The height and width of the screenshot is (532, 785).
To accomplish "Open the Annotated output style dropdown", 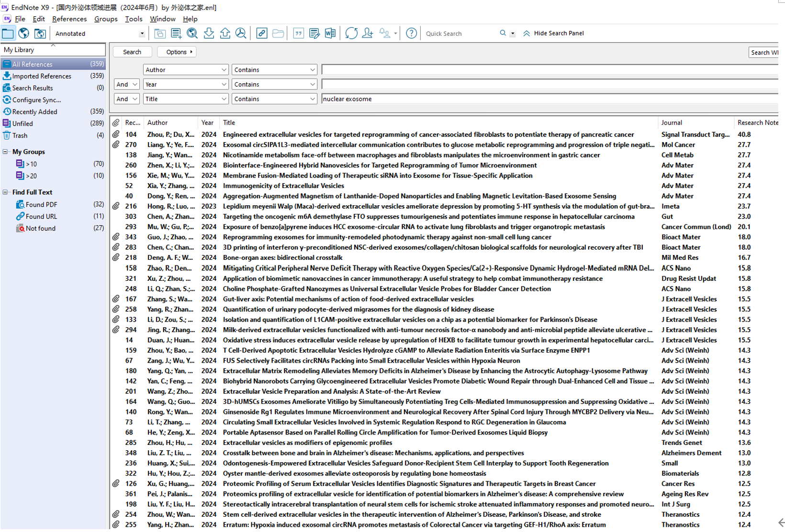I will pos(142,34).
